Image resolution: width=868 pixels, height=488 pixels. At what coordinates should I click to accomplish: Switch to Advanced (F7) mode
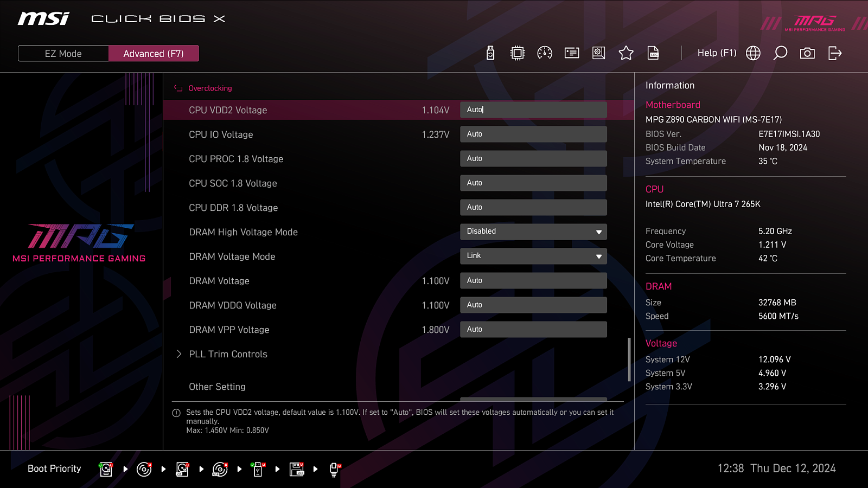(154, 54)
